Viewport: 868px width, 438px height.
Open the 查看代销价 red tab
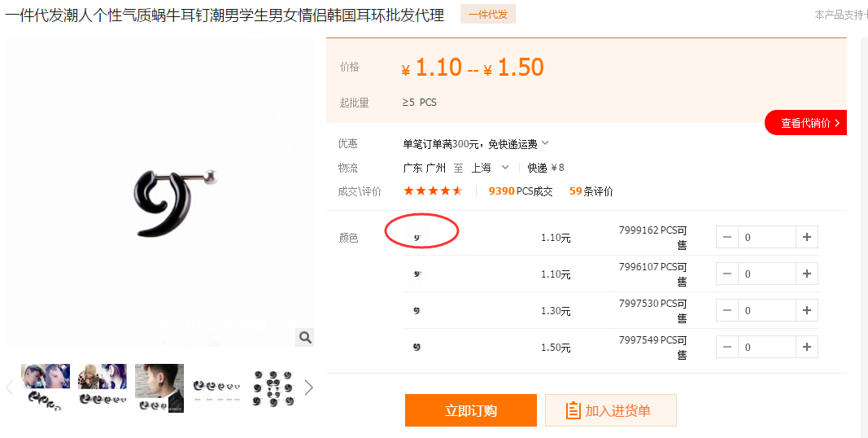point(806,123)
